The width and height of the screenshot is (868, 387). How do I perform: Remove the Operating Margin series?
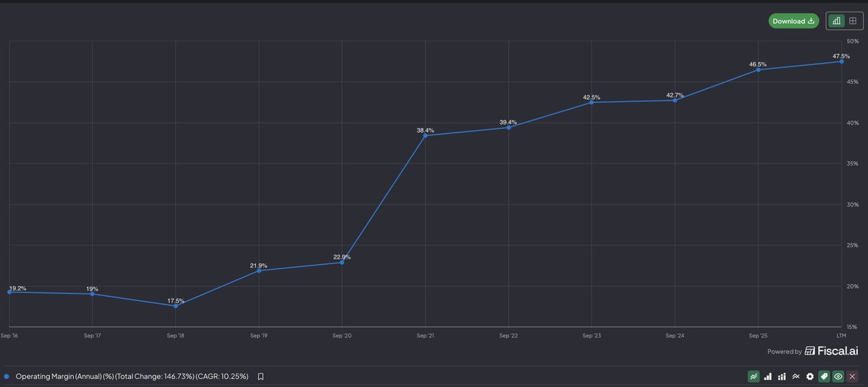pyautogui.click(x=853, y=376)
